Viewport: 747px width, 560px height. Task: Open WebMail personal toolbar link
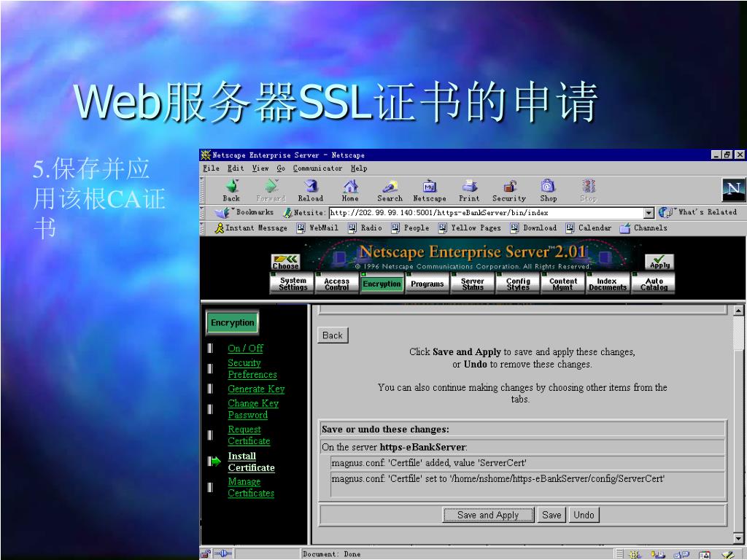317,228
